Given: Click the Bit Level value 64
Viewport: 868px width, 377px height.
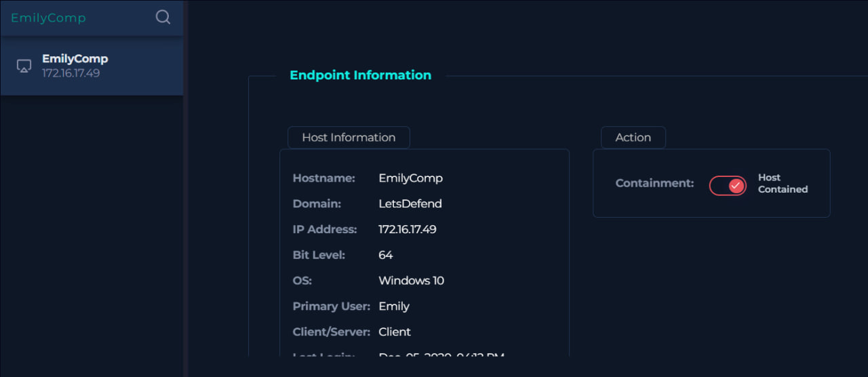Looking at the screenshot, I should 385,256.
